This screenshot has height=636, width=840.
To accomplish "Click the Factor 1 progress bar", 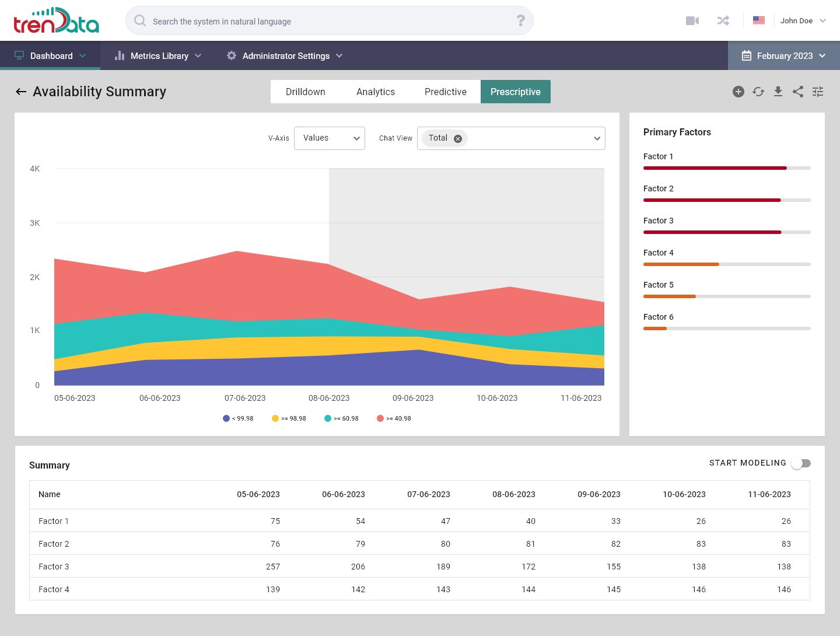I will point(727,168).
